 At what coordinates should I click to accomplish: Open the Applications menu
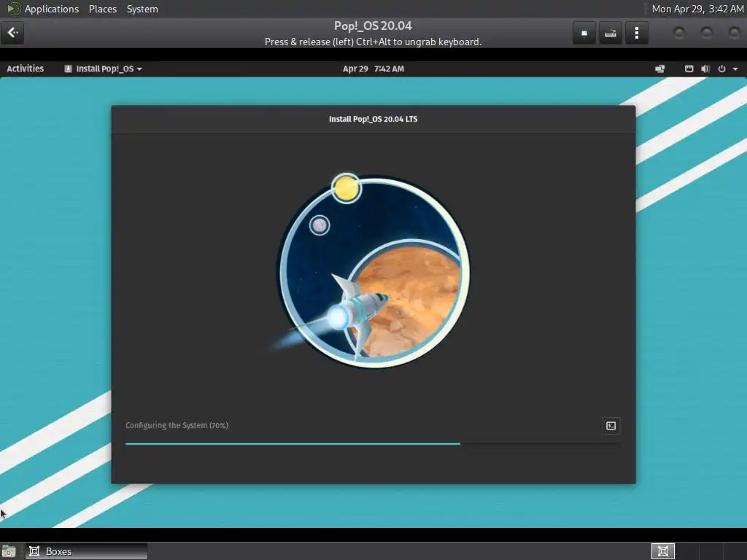click(x=52, y=9)
